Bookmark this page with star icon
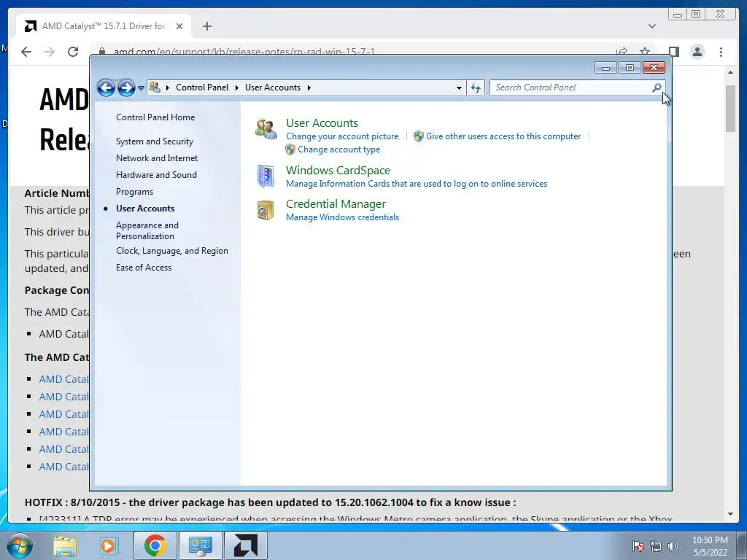Viewport: 747px width, 560px height. pos(645,52)
